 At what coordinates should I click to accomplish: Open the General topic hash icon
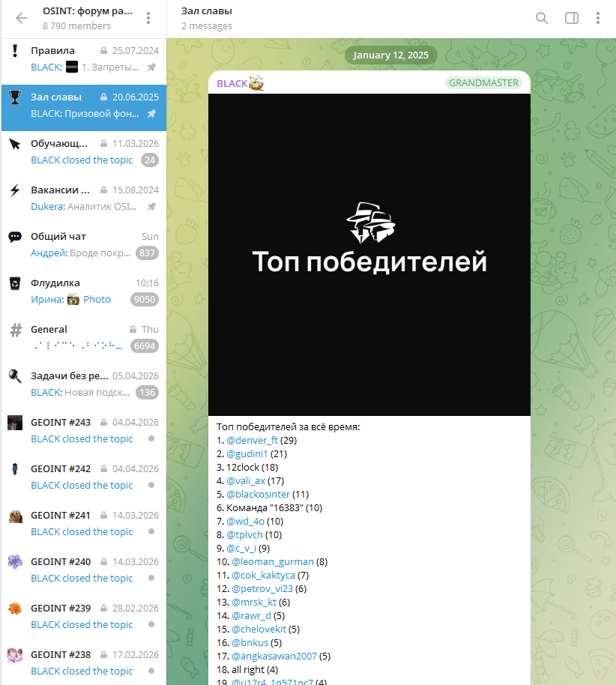[15, 330]
